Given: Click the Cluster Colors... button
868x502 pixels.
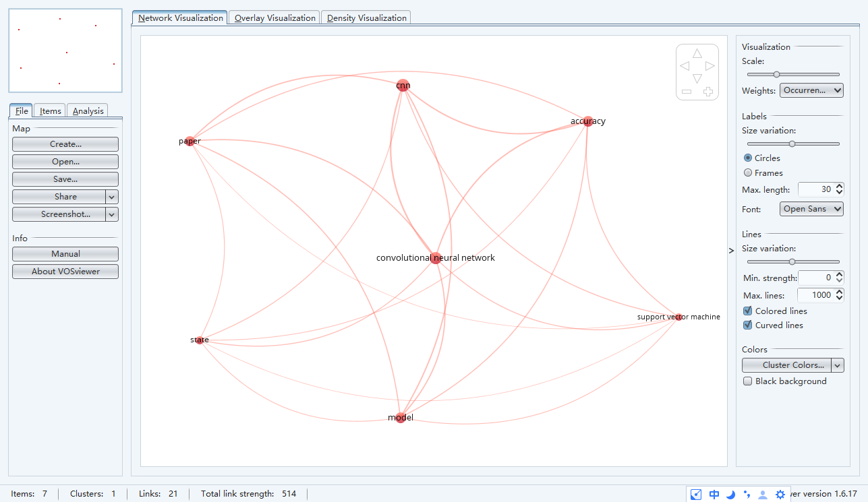Looking at the screenshot, I should [787, 365].
